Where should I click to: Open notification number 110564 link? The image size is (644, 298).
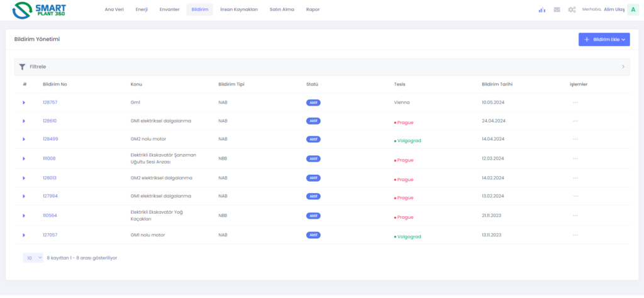[50, 216]
